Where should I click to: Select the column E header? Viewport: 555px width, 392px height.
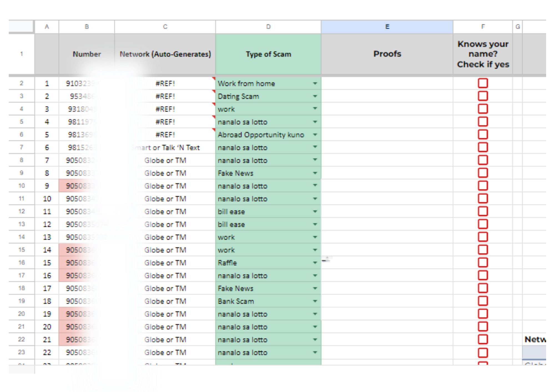(x=387, y=27)
